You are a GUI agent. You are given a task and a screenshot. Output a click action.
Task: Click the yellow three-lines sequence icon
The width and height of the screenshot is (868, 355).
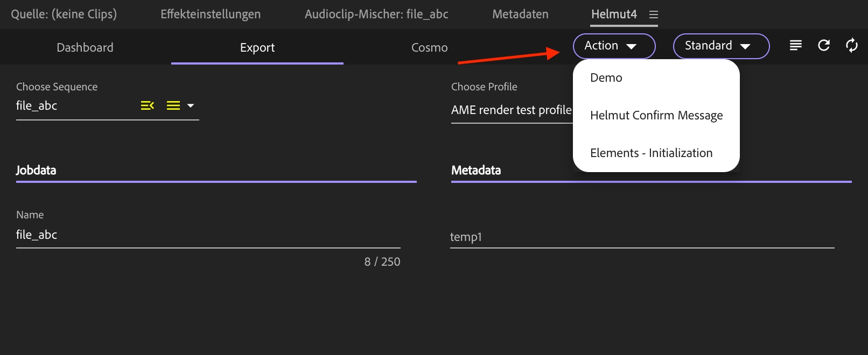pyautogui.click(x=173, y=106)
